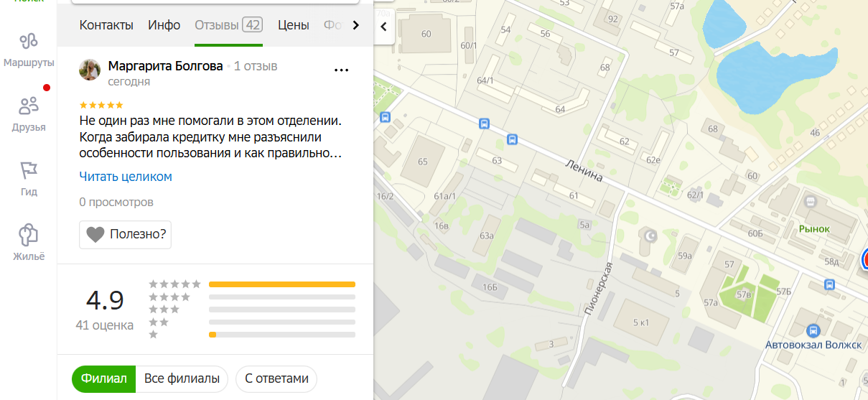The image size is (868, 400).
Task: Toggle the С ответами filter
Action: coord(276,378)
